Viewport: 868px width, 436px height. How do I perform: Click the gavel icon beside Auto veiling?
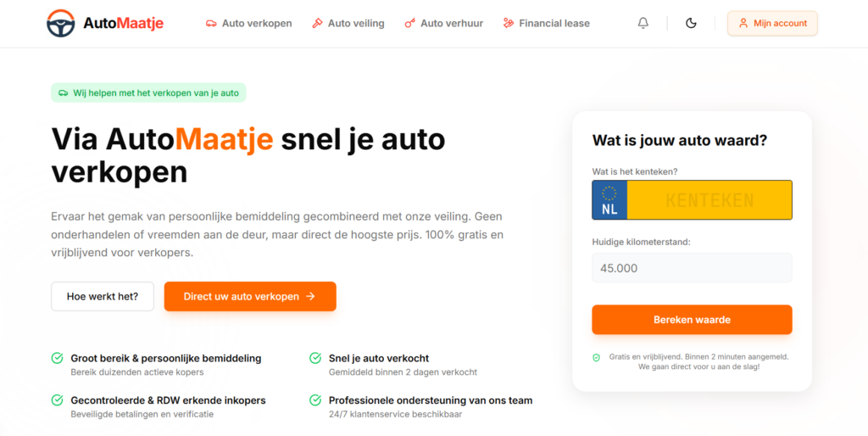[317, 24]
